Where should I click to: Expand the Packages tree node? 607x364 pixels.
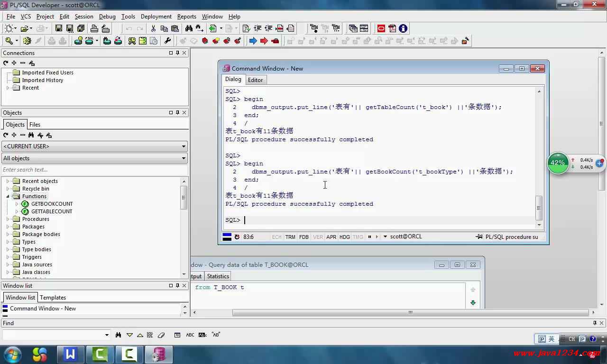pyautogui.click(x=8, y=227)
